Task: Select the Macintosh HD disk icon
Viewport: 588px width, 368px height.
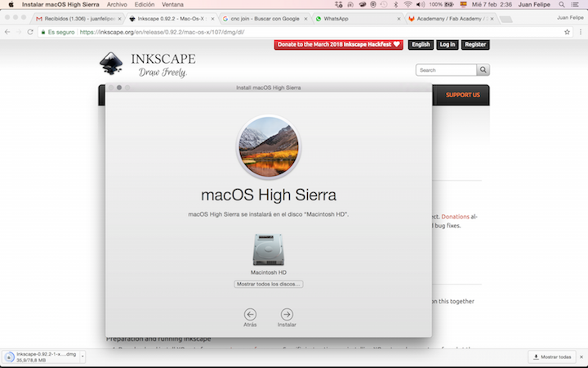Action: (x=269, y=250)
